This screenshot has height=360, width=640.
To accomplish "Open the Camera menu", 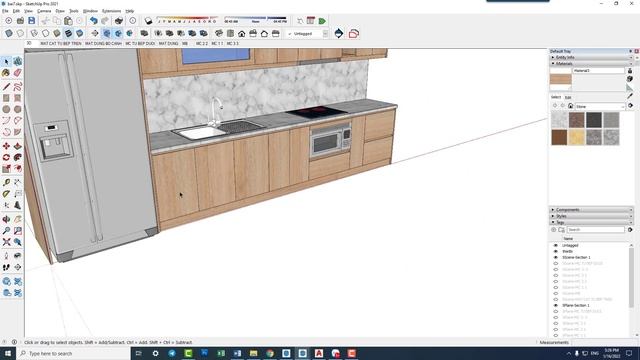I will pyautogui.click(x=44, y=11).
